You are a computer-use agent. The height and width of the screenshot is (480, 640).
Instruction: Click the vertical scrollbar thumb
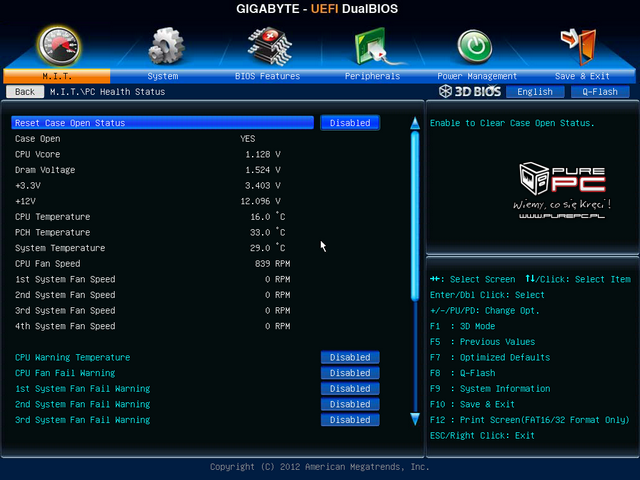click(415, 216)
